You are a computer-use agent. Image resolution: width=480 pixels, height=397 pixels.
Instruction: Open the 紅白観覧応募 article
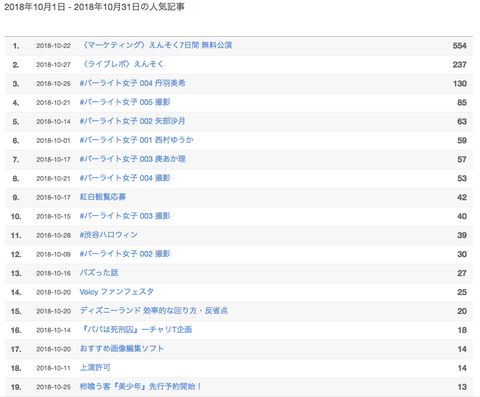103,197
